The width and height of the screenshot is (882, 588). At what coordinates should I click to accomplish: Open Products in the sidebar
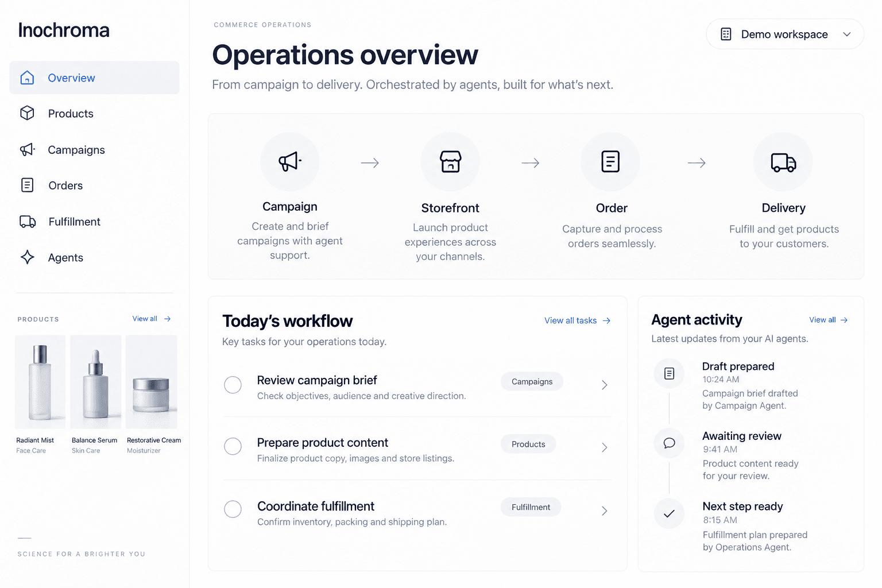(94, 114)
